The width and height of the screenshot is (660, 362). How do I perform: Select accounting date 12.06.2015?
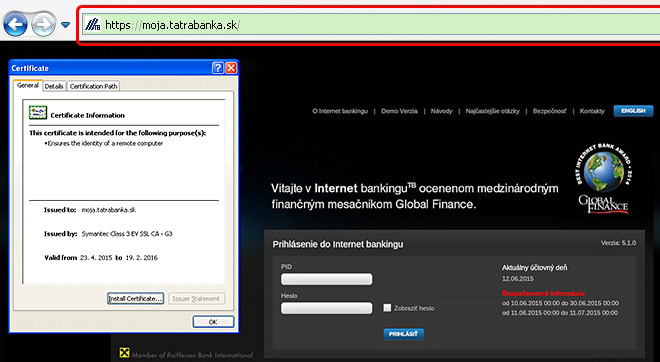[518, 279]
